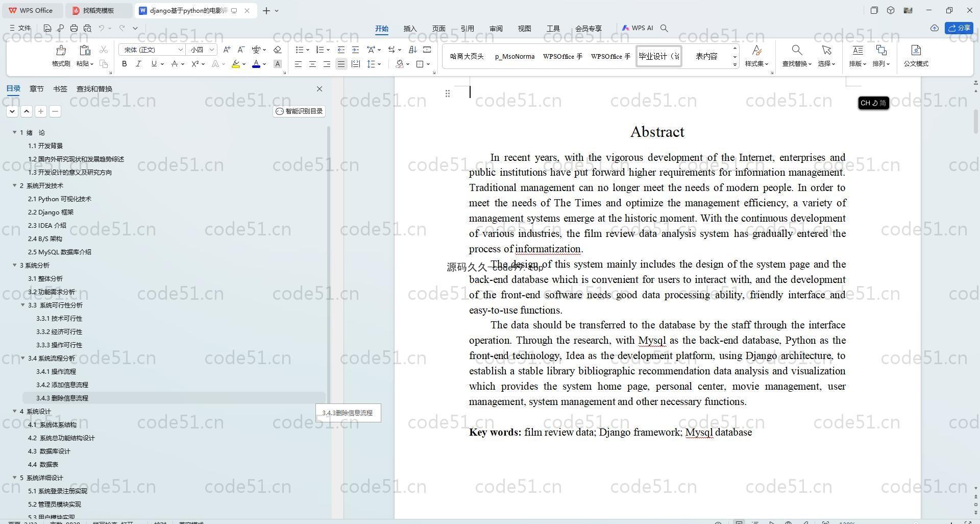Select the Format Painter (格式刷) tool
The height and width of the screenshot is (524, 980).
click(x=61, y=56)
